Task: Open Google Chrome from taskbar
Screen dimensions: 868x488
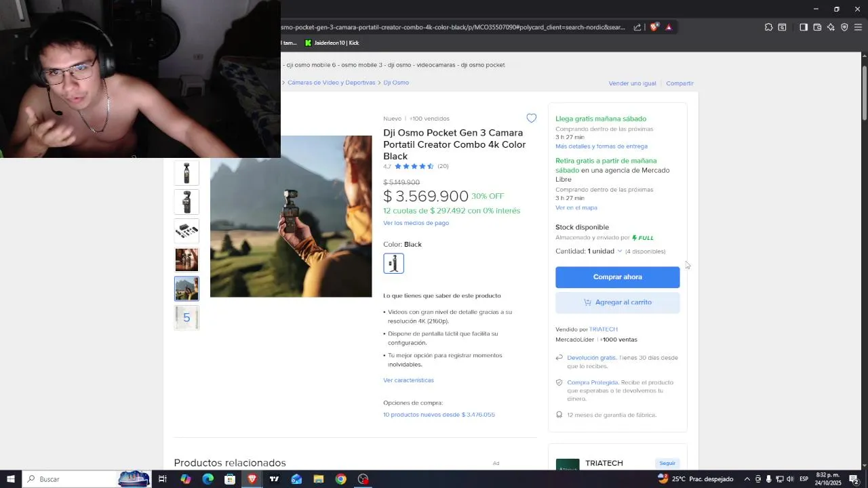Action: [x=340, y=479]
